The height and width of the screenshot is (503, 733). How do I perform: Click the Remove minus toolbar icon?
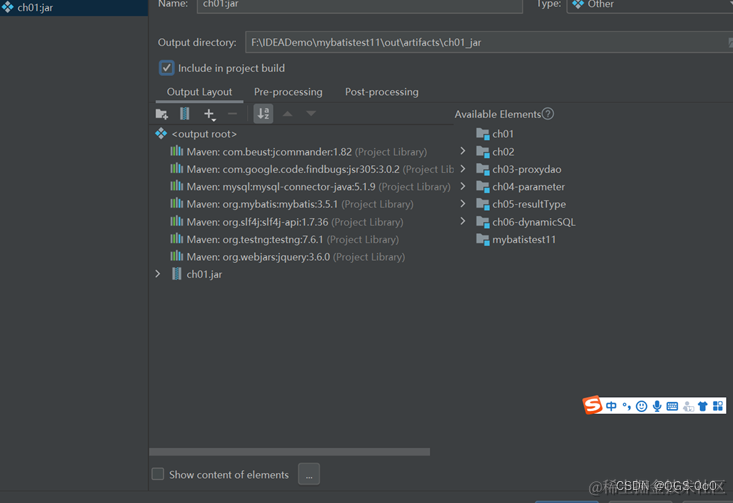click(x=232, y=114)
